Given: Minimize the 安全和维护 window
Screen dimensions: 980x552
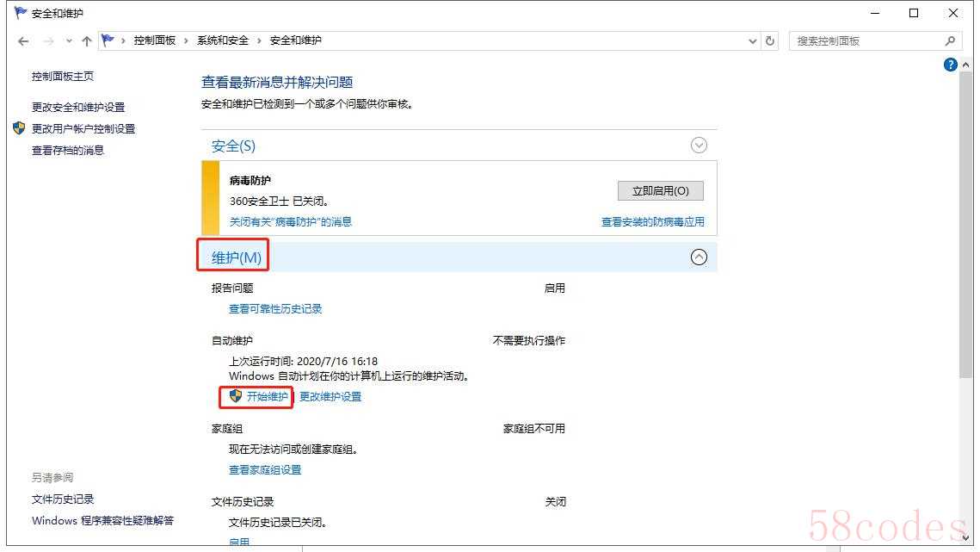Looking at the screenshot, I should [x=875, y=13].
